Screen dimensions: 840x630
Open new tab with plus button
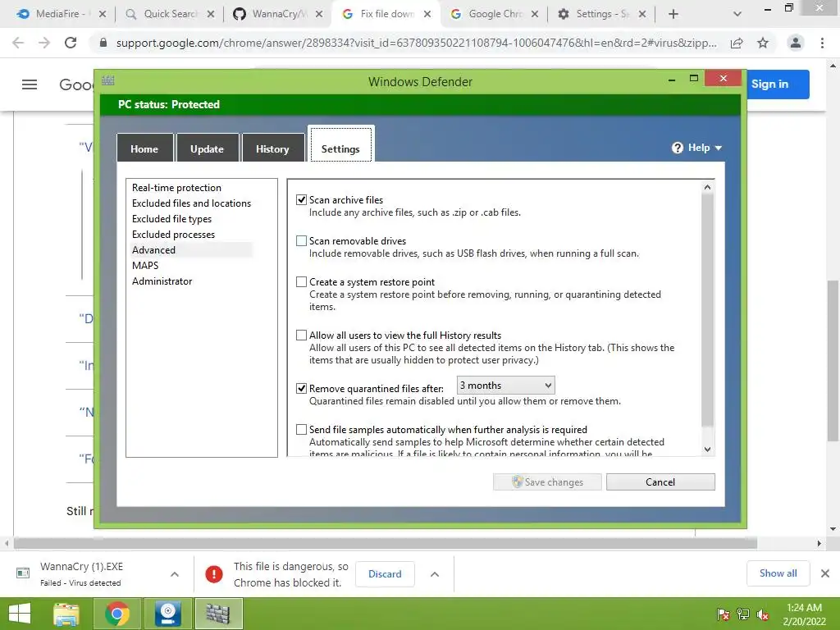tap(673, 15)
